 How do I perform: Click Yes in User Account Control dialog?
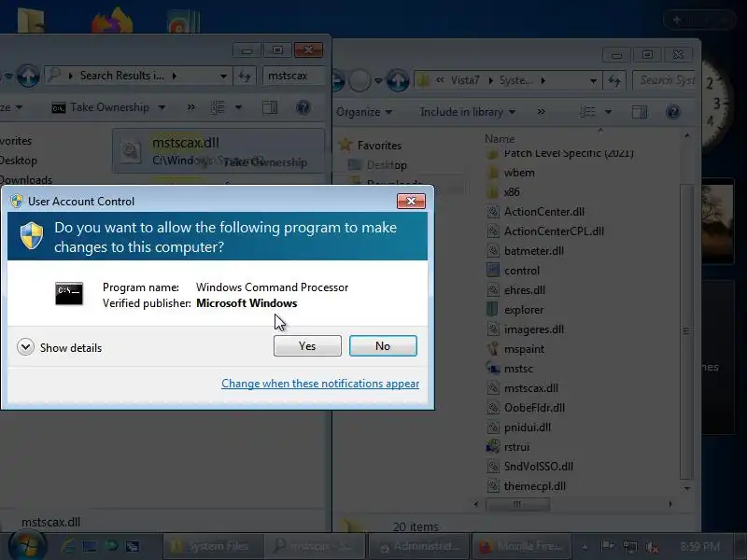(307, 345)
